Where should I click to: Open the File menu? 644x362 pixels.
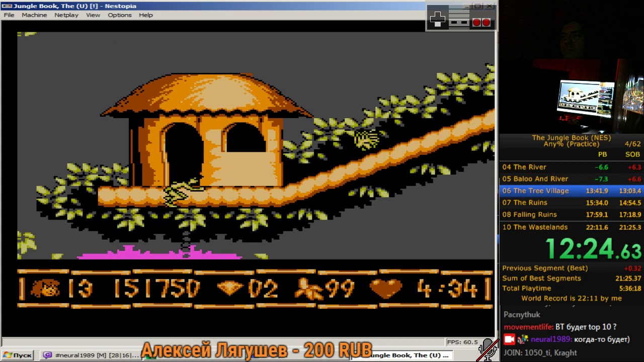tap(9, 15)
